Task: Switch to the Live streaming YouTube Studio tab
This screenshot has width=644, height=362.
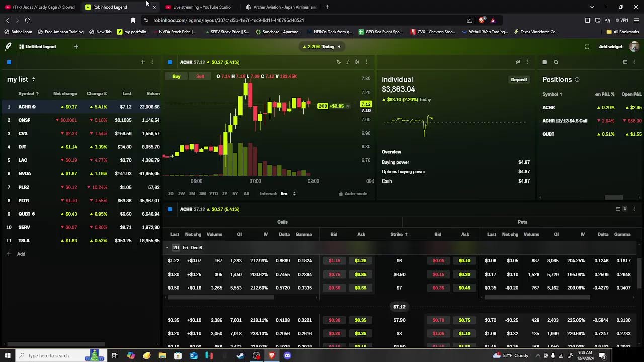Action: coord(201,7)
